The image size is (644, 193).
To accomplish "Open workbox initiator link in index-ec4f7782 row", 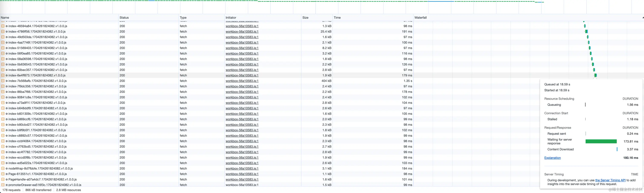I will (242, 152).
